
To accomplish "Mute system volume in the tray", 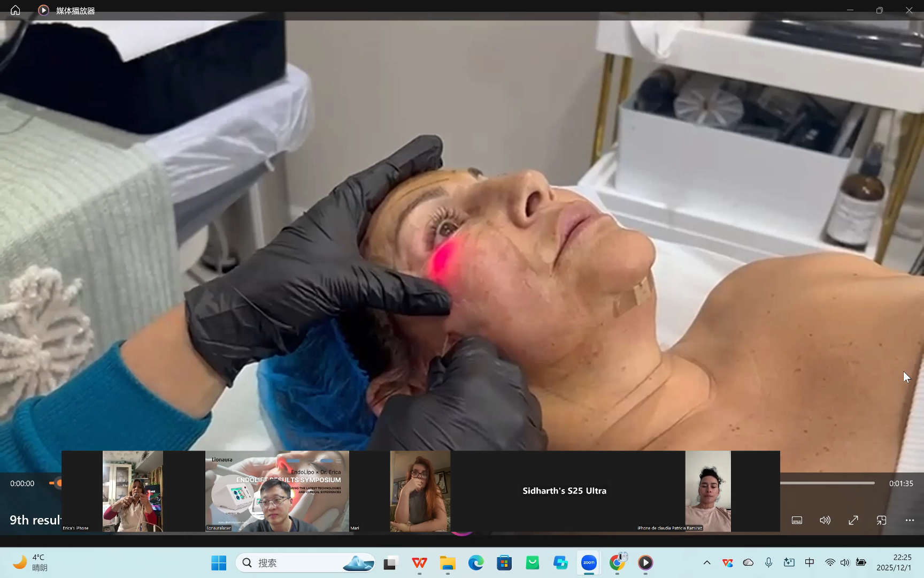I will (x=845, y=562).
